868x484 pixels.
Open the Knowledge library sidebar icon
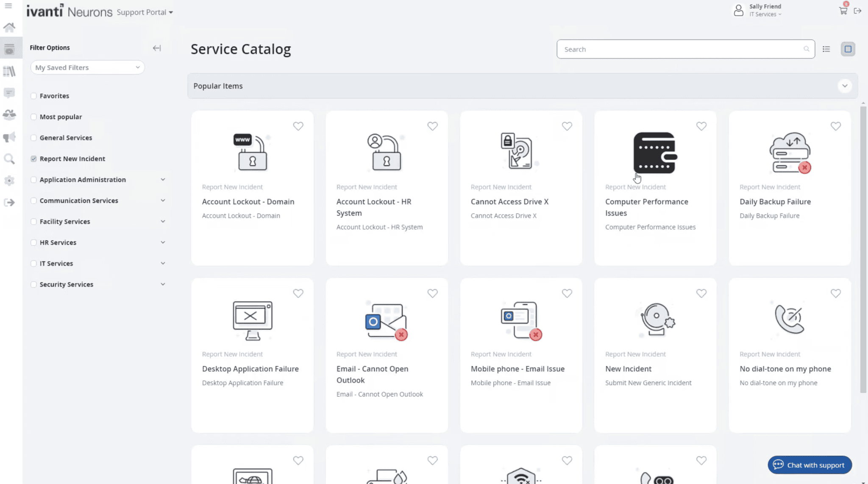(x=9, y=71)
